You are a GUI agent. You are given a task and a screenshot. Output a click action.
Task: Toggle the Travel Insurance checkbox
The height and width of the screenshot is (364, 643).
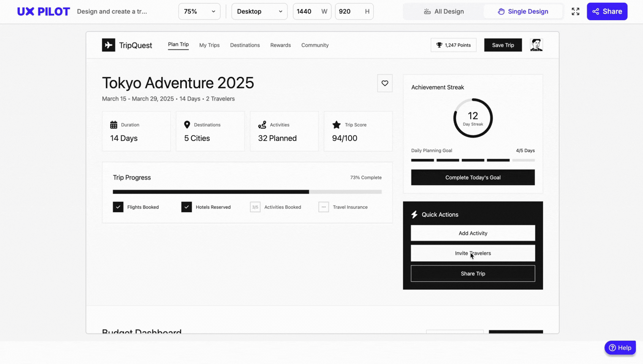[x=324, y=207]
